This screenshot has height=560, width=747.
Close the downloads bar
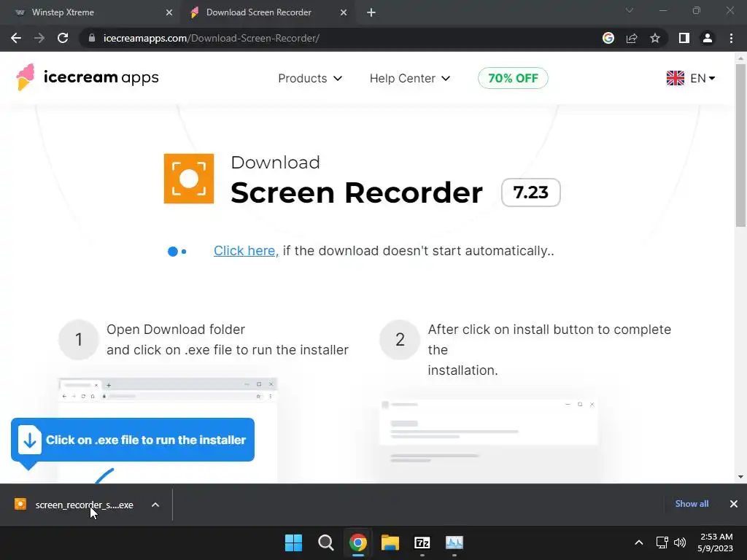[734, 504]
